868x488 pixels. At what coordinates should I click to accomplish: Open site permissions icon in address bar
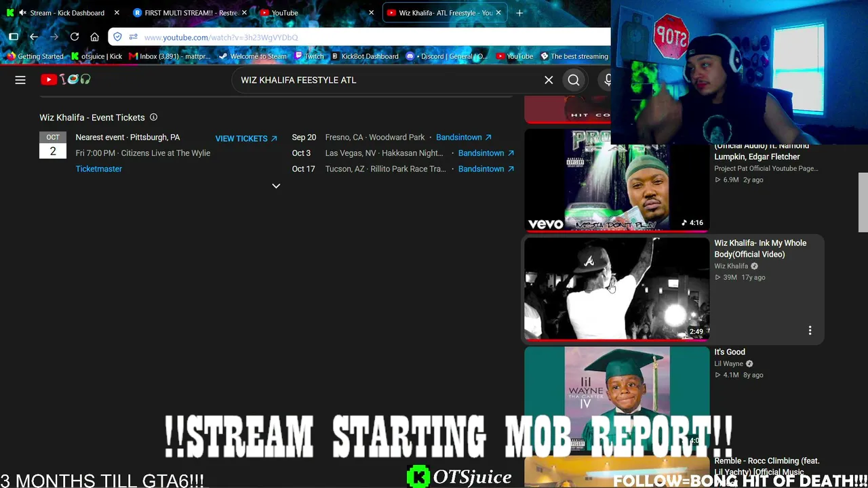[x=133, y=37]
